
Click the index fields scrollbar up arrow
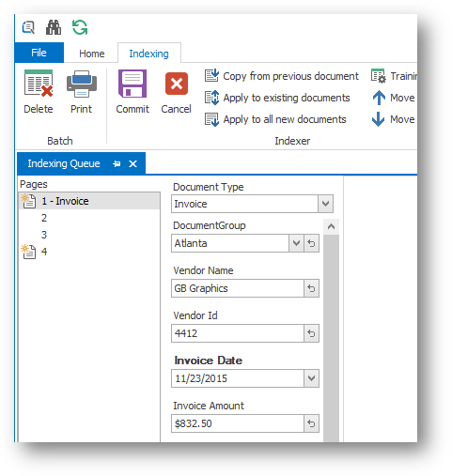331,226
